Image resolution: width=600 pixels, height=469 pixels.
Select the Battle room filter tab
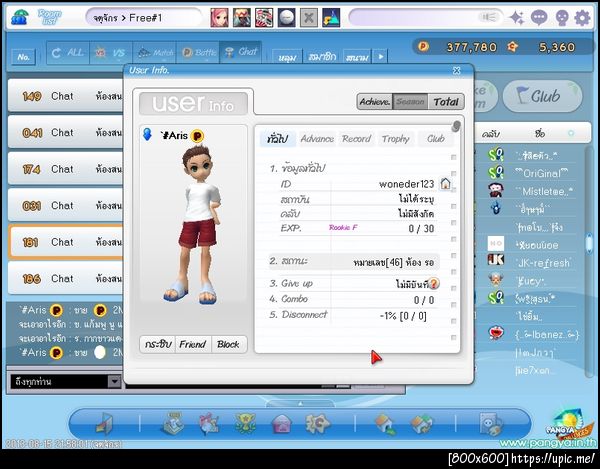(198, 52)
